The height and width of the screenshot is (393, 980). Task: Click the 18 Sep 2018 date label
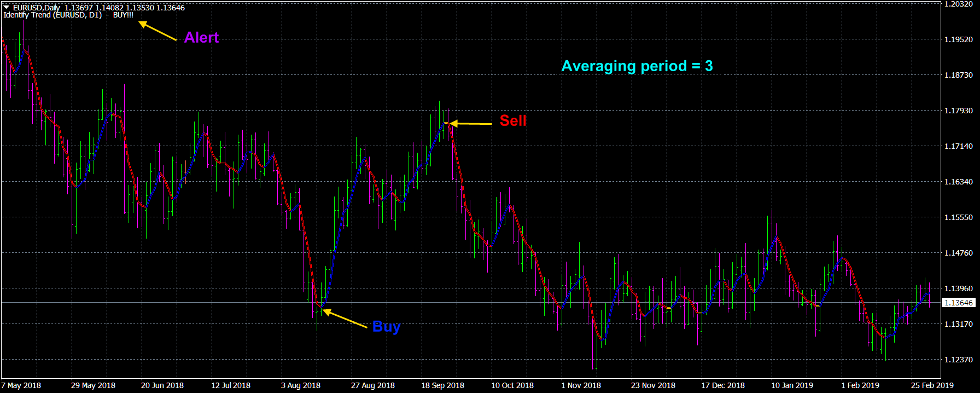(x=442, y=385)
